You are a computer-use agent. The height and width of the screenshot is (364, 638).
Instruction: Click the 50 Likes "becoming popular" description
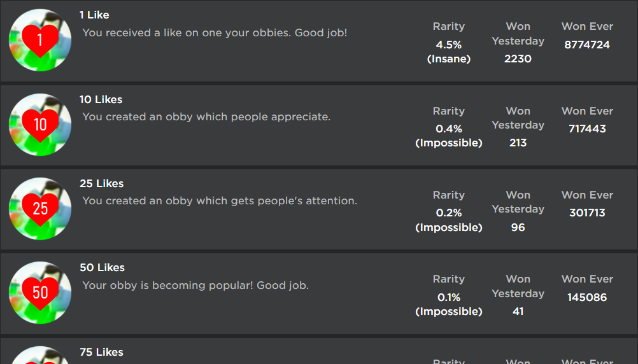tap(195, 285)
